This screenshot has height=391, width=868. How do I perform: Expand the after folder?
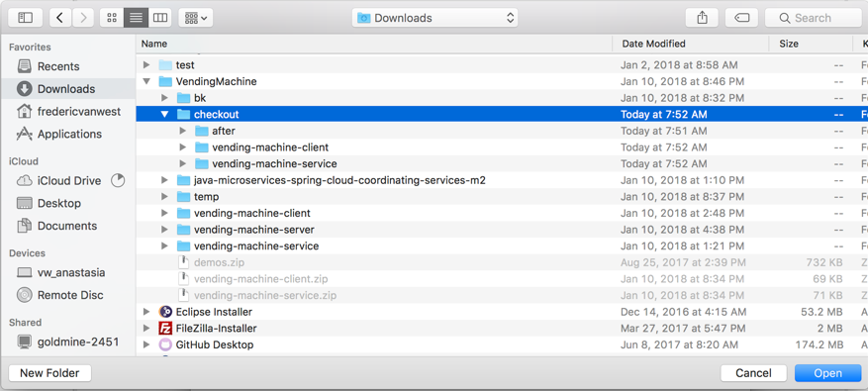[183, 131]
